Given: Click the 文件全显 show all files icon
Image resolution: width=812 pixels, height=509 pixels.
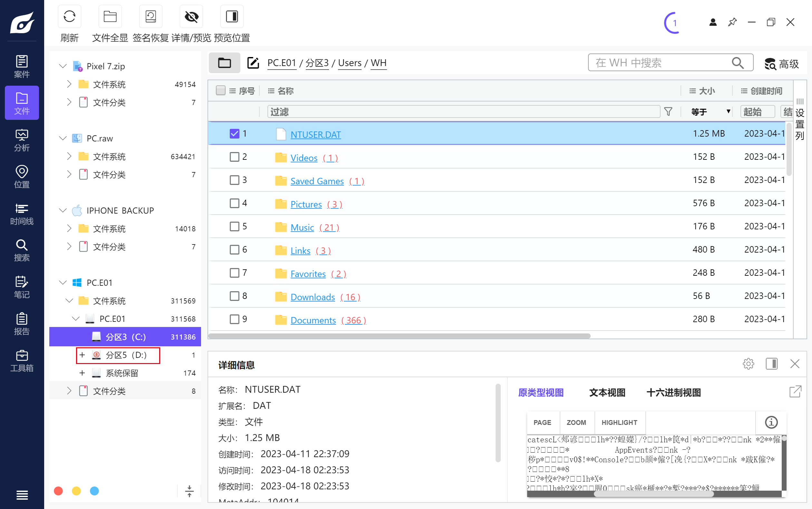Looking at the screenshot, I should [x=110, y=16].
